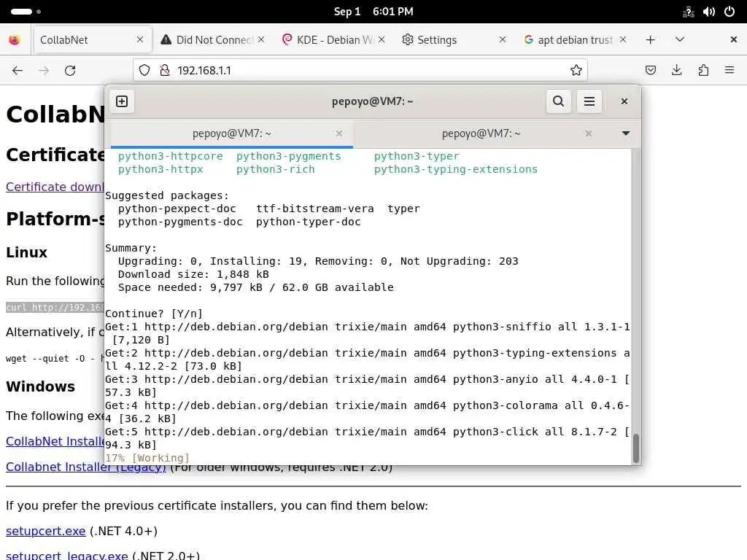Viewport: 747px width, 560px height.
Task: Close the Firefox window
Action: coord(734,39)
